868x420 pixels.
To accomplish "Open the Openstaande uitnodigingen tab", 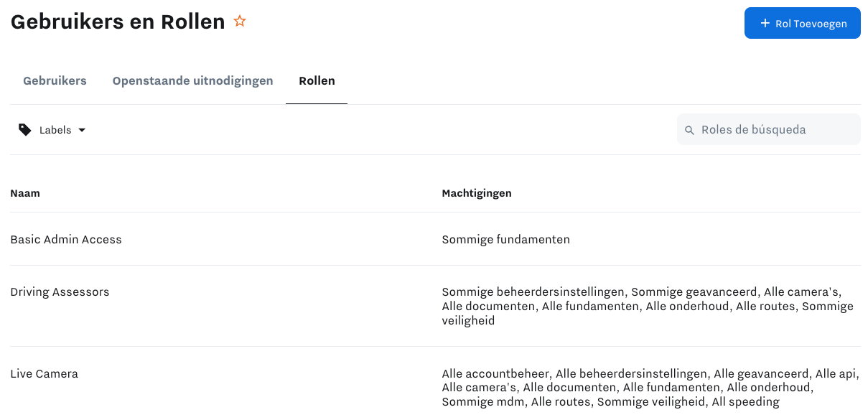I will 192,80.
